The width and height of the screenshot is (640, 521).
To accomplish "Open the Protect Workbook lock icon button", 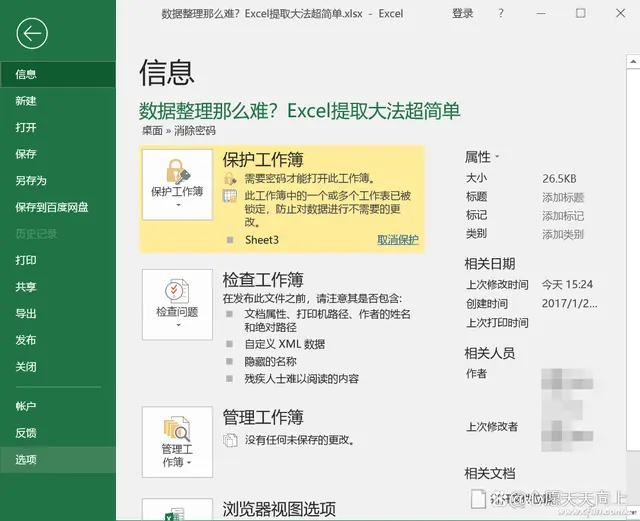I will 177,185.
